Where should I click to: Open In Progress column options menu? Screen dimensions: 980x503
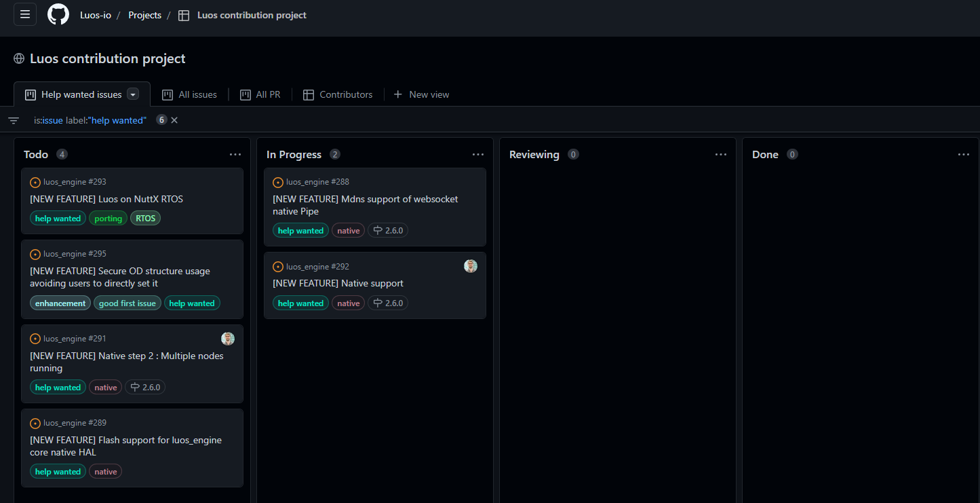(x=478, y=155)
